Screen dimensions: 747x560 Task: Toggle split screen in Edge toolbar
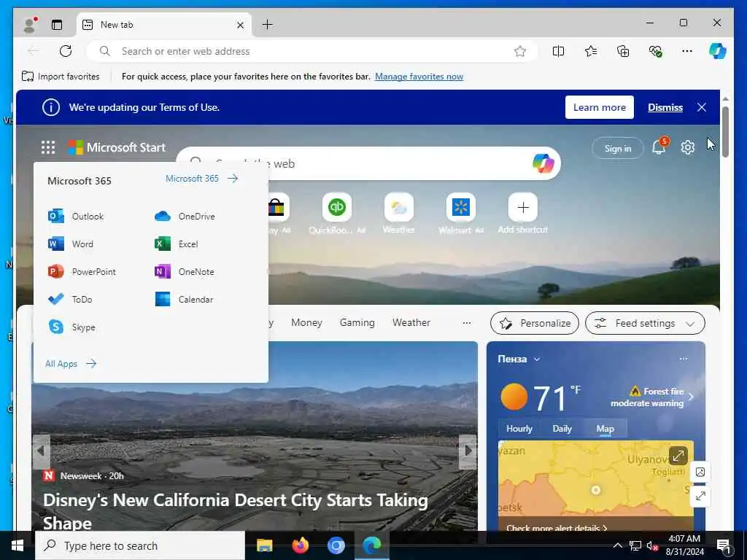point(558,51)
